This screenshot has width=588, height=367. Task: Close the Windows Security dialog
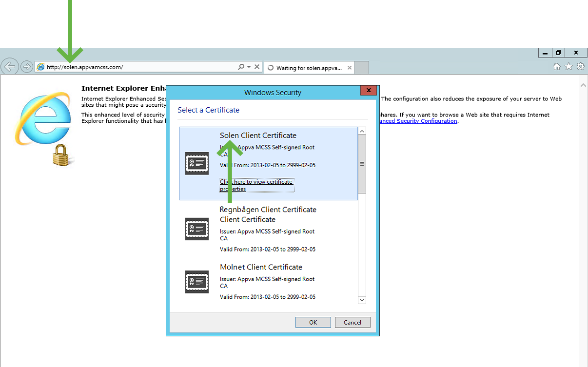pyautogui.click(x=368, y=91)
